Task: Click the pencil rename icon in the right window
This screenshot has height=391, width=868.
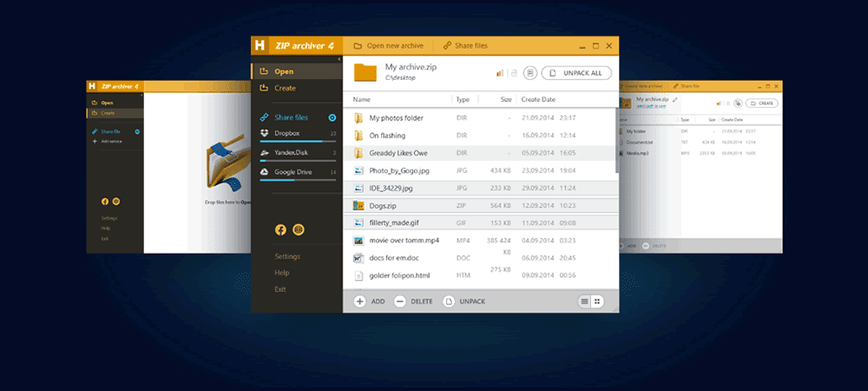Action: pyautogui.click(x=674, y=99)
